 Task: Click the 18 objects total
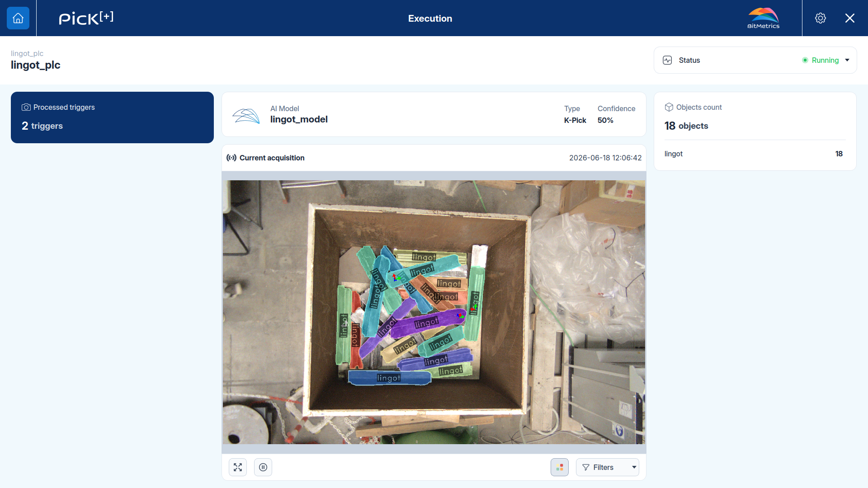686,126
